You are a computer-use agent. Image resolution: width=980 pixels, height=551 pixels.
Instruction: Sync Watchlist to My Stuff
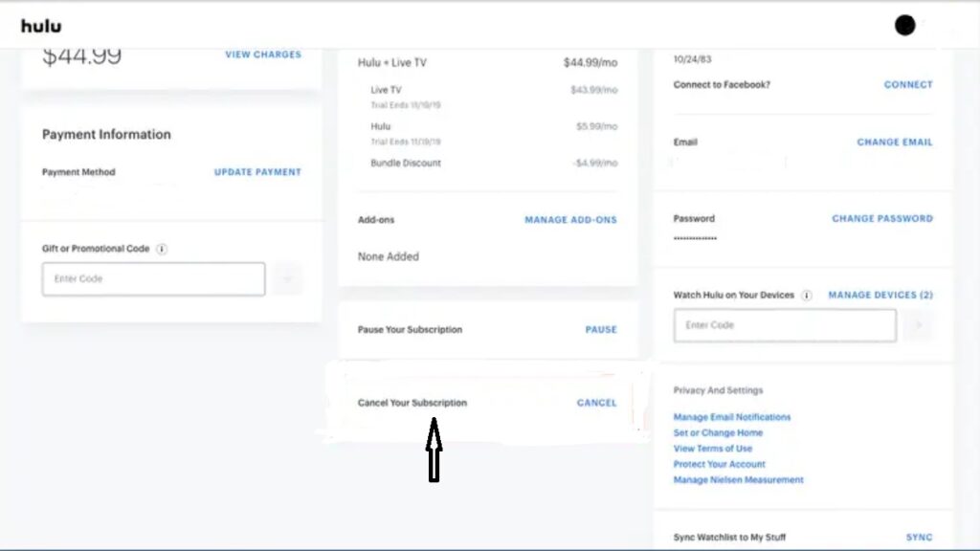point(919,538)
